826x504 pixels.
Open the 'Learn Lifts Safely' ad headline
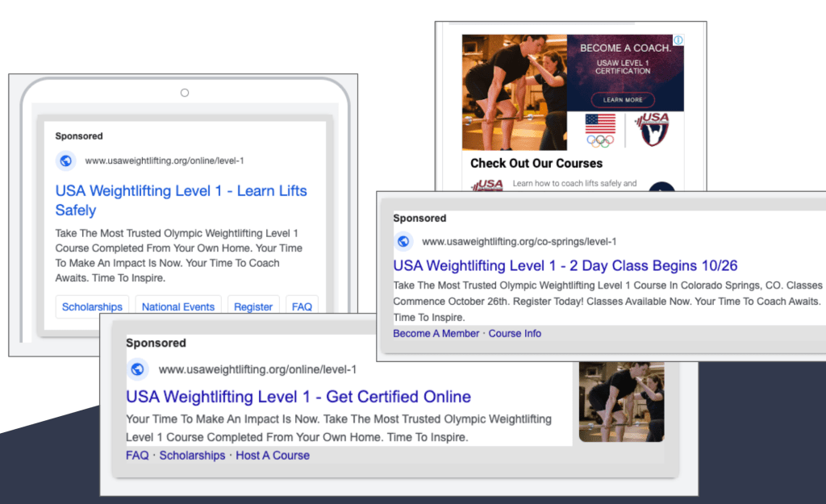(x=181, y=200)
